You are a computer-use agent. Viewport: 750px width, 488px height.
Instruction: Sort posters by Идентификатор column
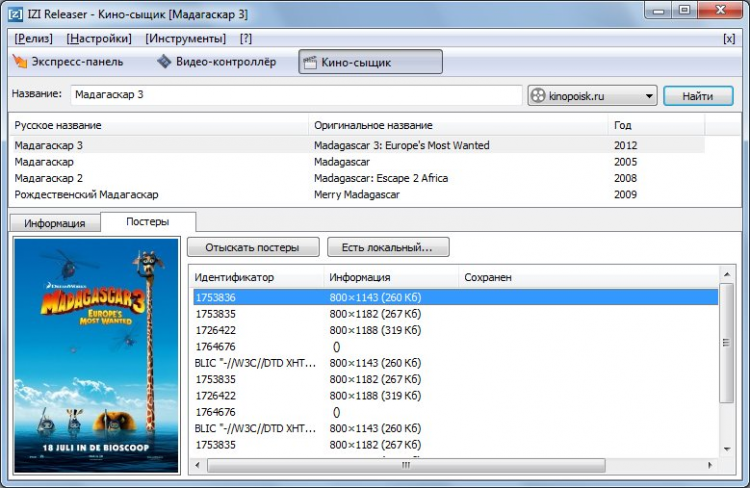(x=258, y=277)
